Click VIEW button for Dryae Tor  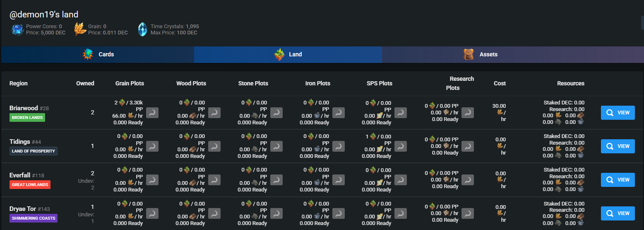618,213
